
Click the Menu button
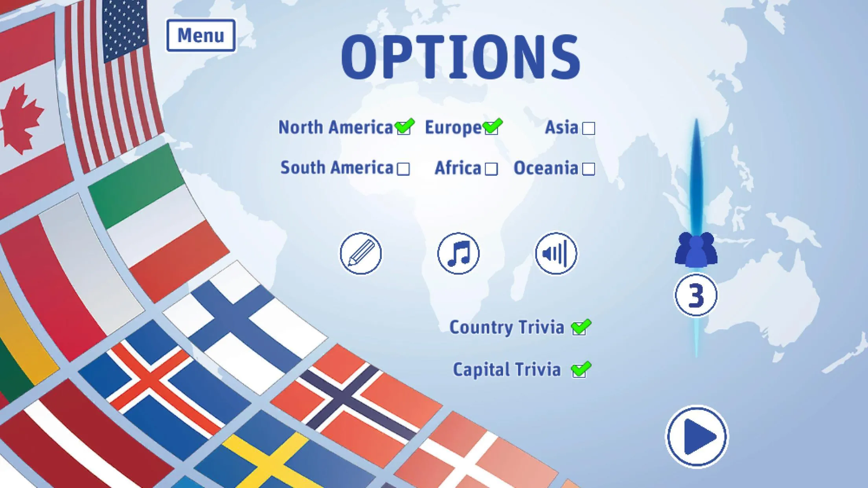(x=200, y=35)
